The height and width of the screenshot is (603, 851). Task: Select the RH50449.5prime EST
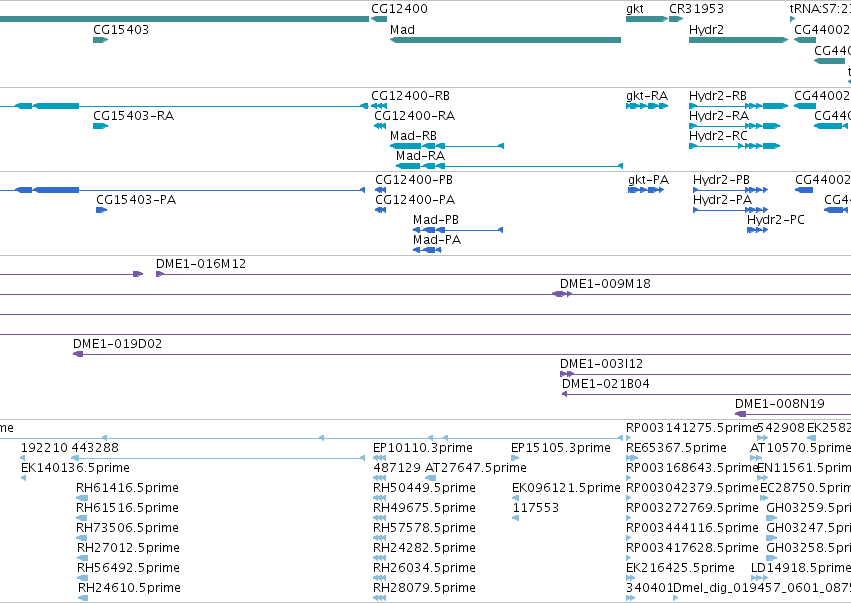(379, 498)
